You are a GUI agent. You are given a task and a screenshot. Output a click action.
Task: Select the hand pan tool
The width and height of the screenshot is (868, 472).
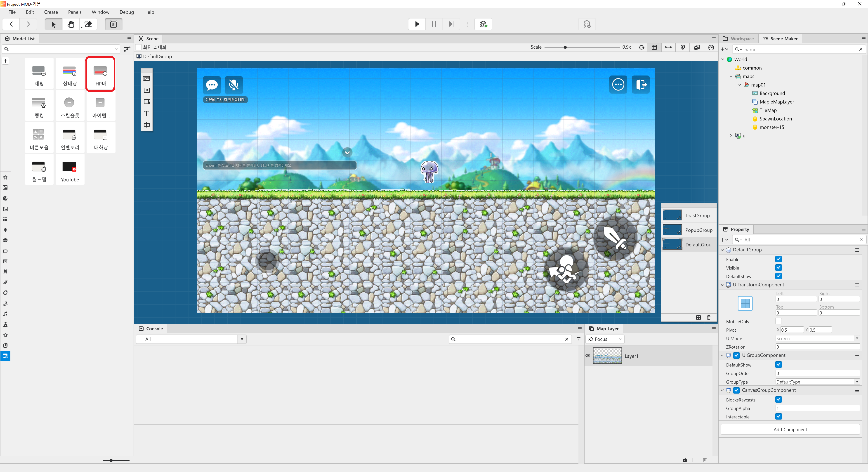point(71,24)
